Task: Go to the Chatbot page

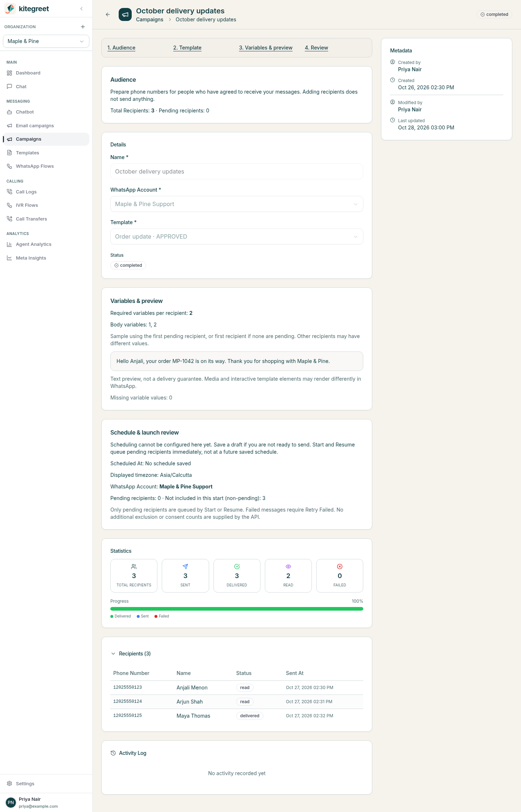Action: 46,112
